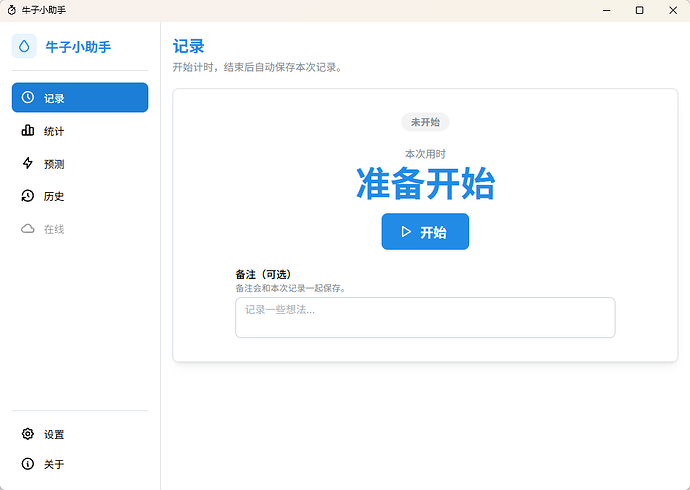Image resolution: width=690 pixels, height=490 pixels.
Task: Click the 未开始 status badge
Action: point(425,122)
